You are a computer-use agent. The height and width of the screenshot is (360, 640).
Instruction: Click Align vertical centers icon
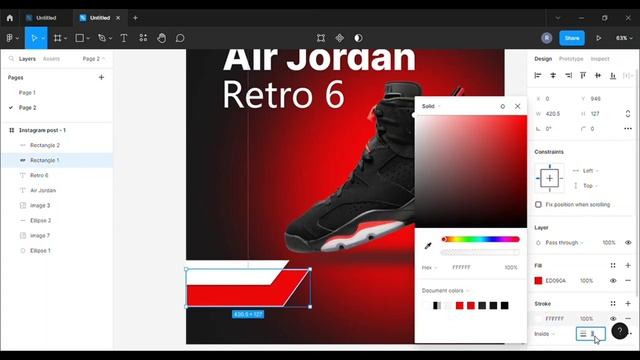pyautogui.click(x=598, y=76)
